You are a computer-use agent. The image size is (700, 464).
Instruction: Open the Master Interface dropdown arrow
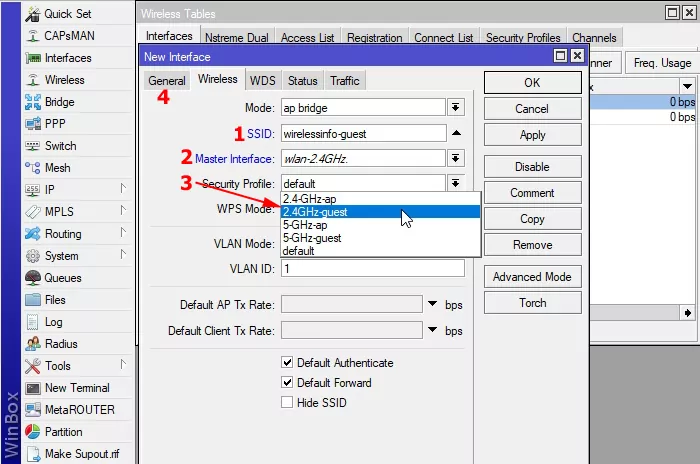pos(455,159)
